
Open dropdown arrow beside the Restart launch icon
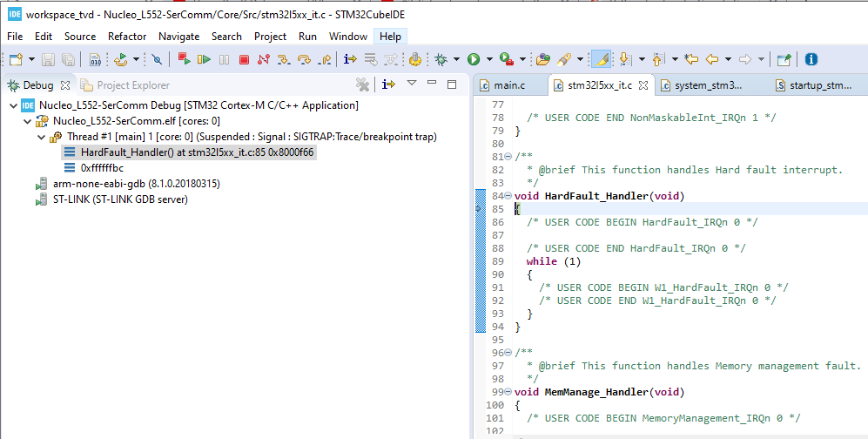click(136, 59)
